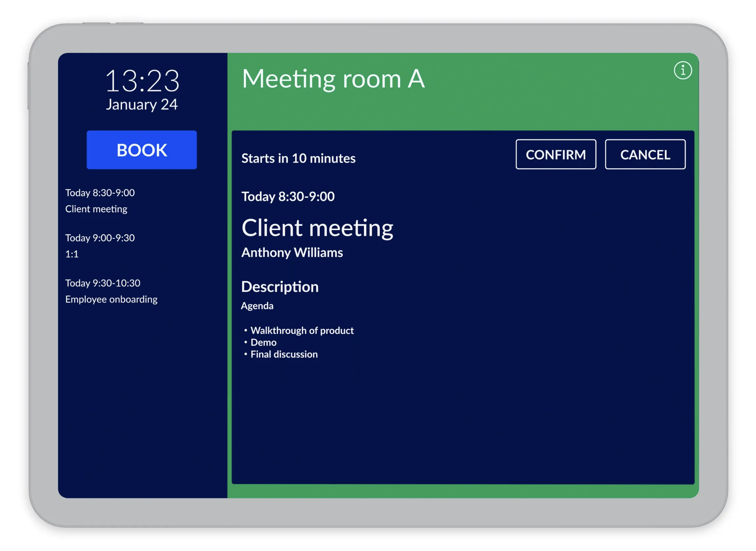Click the Final discussion agenda item
756x551 pixels.
(284, 354)
